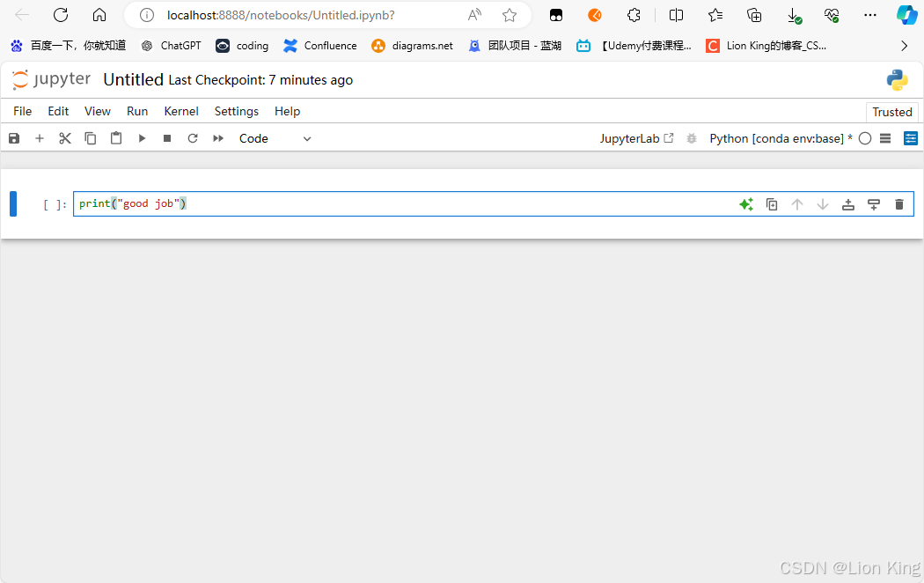Open the browser Collections icon
The height and width of the screenshot is (583, 924).
point(754,15)
